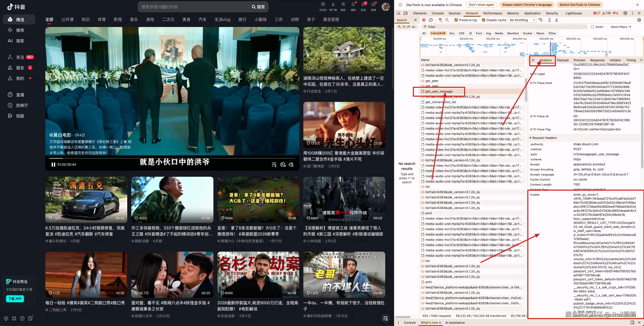The height and width of the screenshot is (326, 644).
Task: Collapse the Request Headers section
Action: pyautogui.click(x=530, y=138)
